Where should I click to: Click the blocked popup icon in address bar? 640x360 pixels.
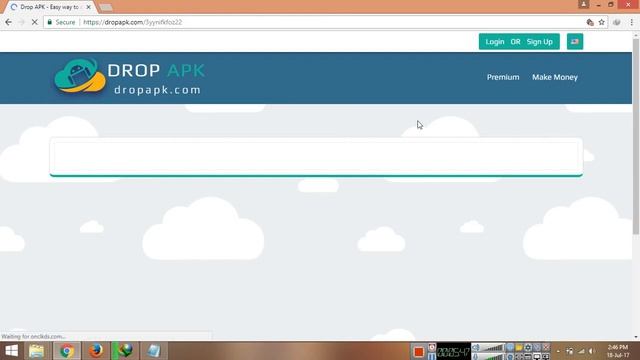point(590,22)
